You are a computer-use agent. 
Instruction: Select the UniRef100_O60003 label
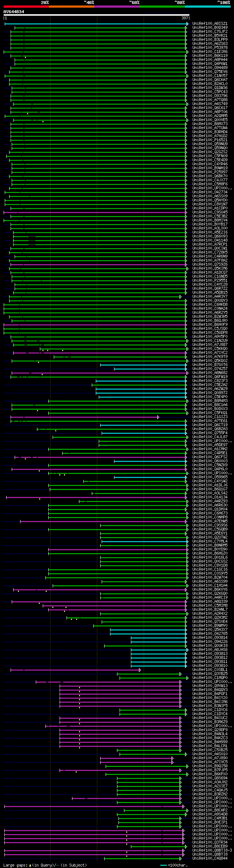tap(210, 461)
